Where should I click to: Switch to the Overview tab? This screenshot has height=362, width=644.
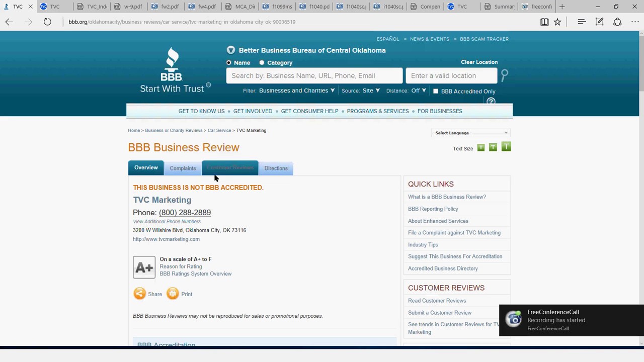[x=146, y=167]
